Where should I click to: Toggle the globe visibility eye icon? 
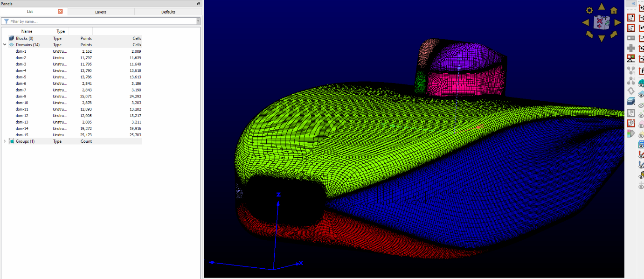point(641,83)
